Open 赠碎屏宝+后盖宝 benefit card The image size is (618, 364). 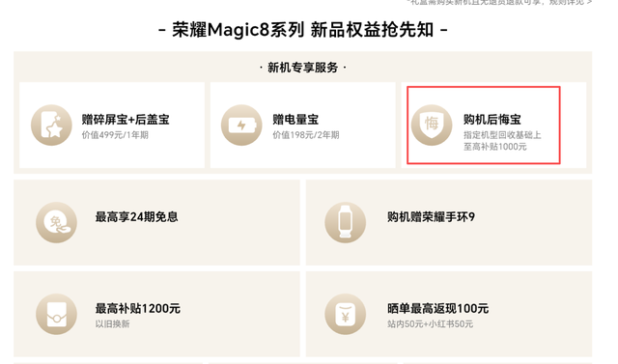click(x=112, y=126)
